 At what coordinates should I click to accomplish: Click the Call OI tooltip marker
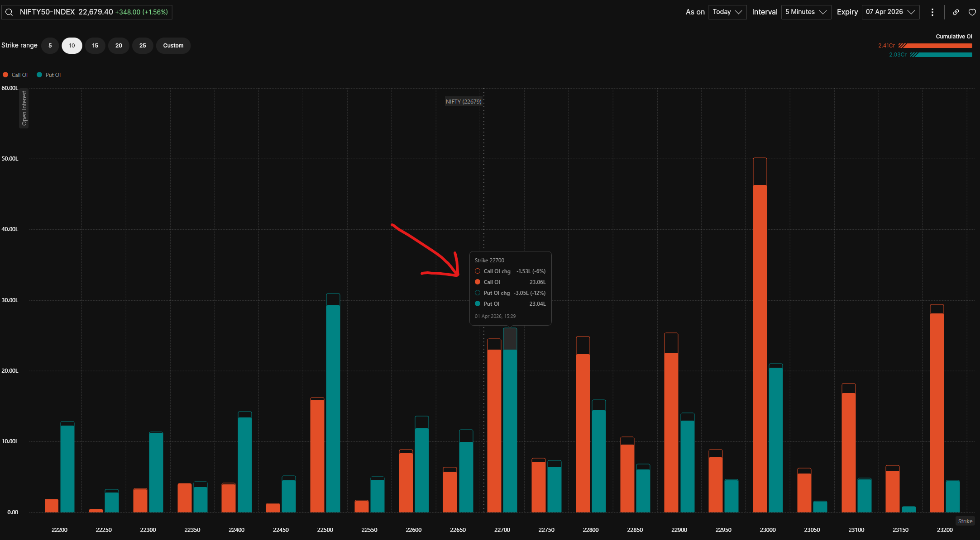pos(478,282)
